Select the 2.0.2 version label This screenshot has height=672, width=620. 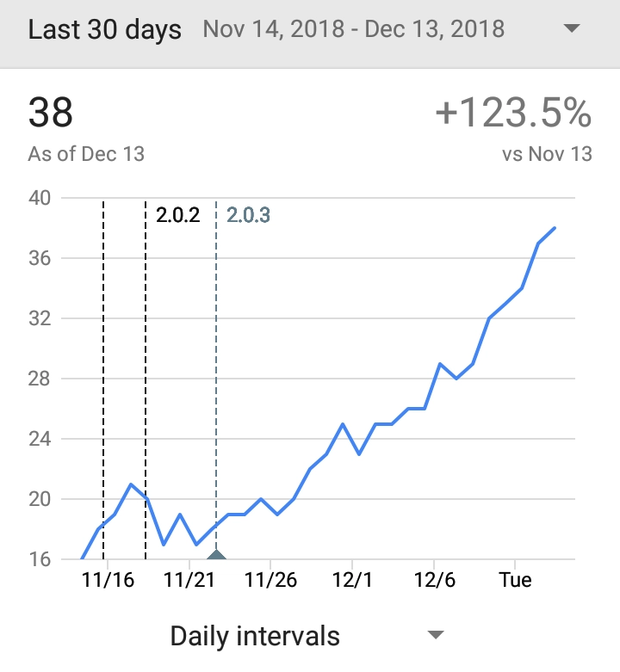[178, 215]
